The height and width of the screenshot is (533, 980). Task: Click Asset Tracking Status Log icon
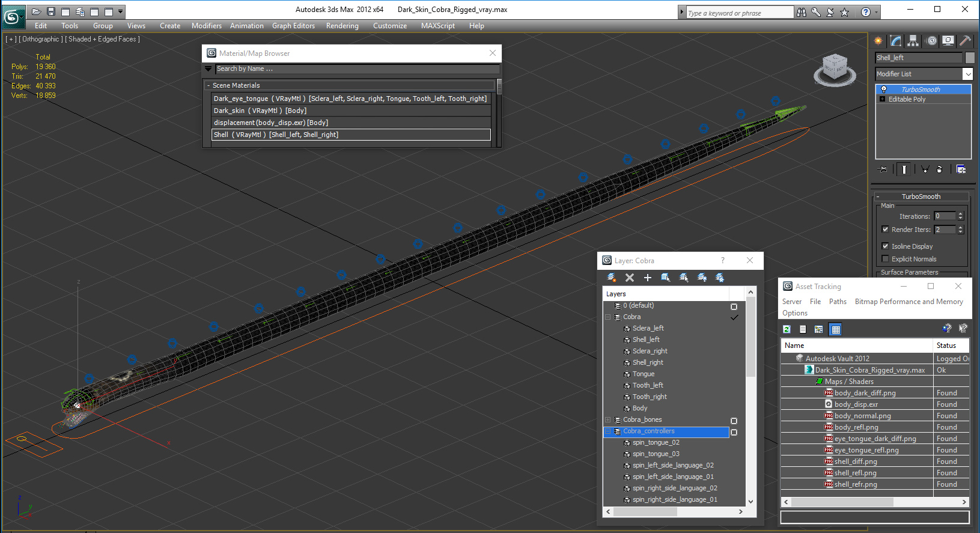[803, 329]
